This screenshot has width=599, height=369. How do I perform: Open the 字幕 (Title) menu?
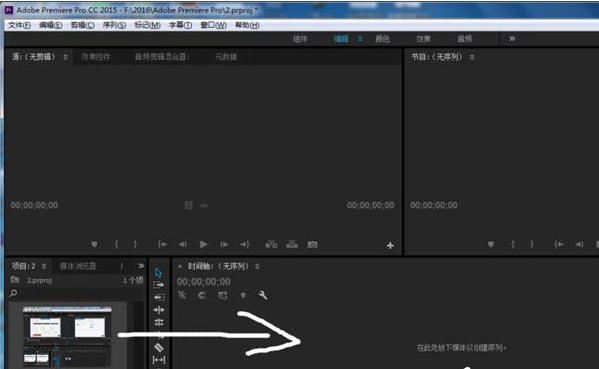click(180, 25)
